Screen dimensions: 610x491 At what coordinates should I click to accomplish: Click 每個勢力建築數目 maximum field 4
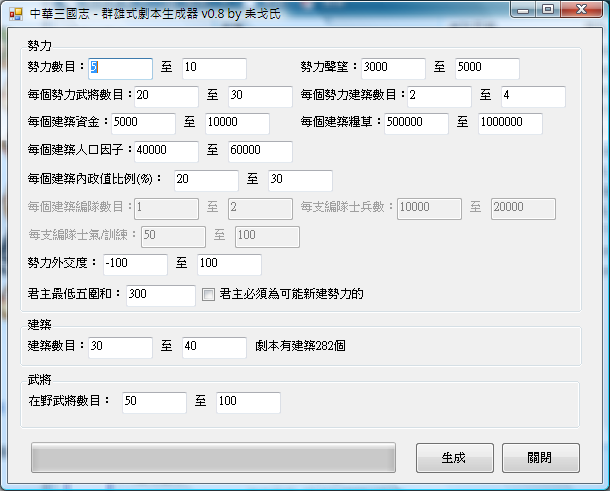click(533, 96)
